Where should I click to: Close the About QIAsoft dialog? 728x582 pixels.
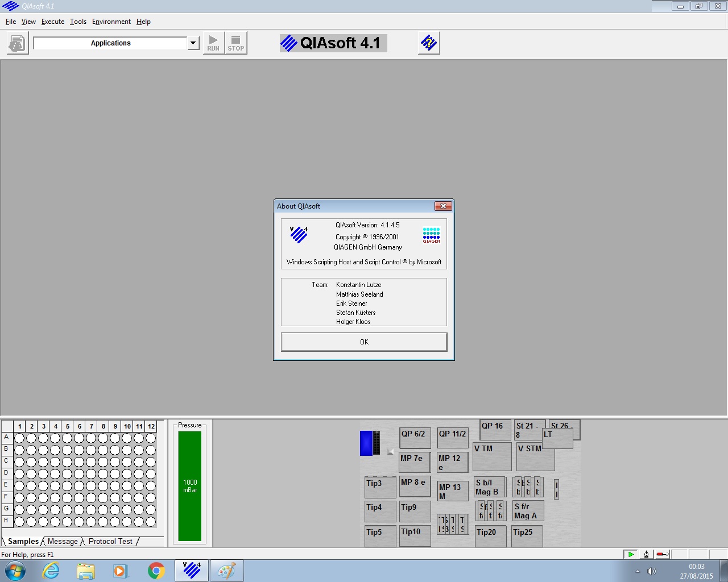(x=443, y=206)
